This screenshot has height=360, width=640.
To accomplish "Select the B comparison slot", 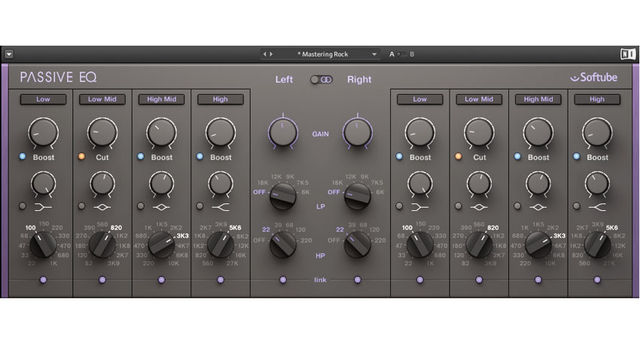I will click(412, 54).
